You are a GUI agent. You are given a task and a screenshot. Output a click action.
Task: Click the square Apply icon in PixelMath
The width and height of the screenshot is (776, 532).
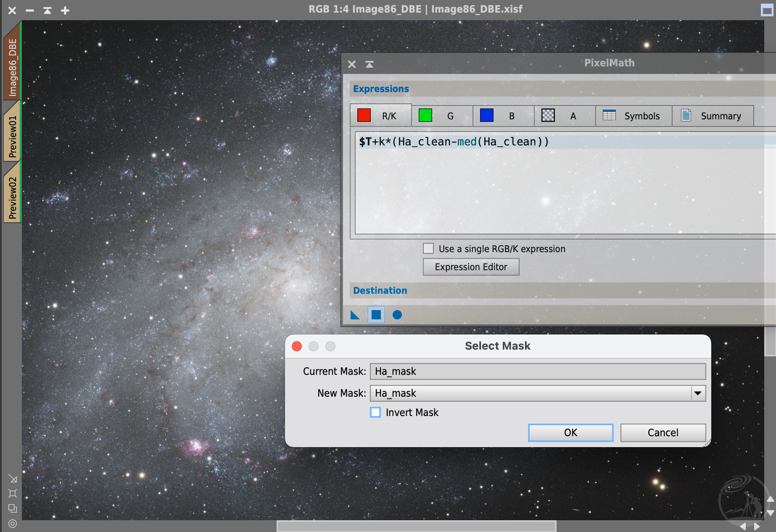[376, 315]
